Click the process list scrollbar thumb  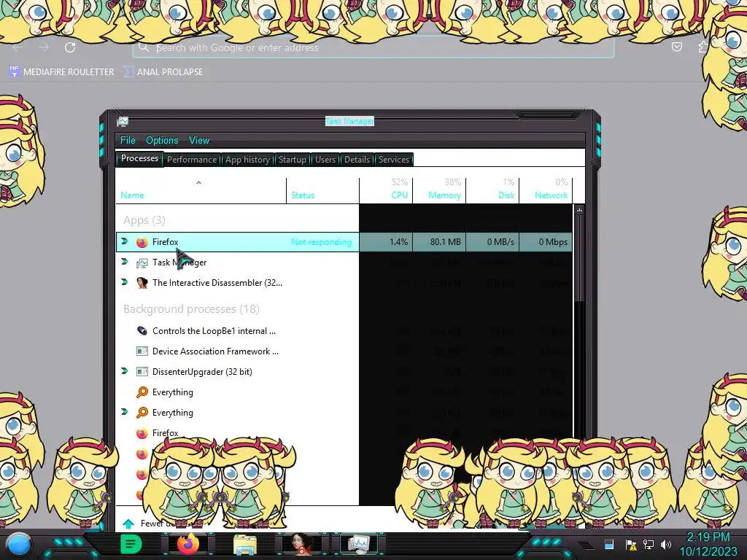[579, 258]
